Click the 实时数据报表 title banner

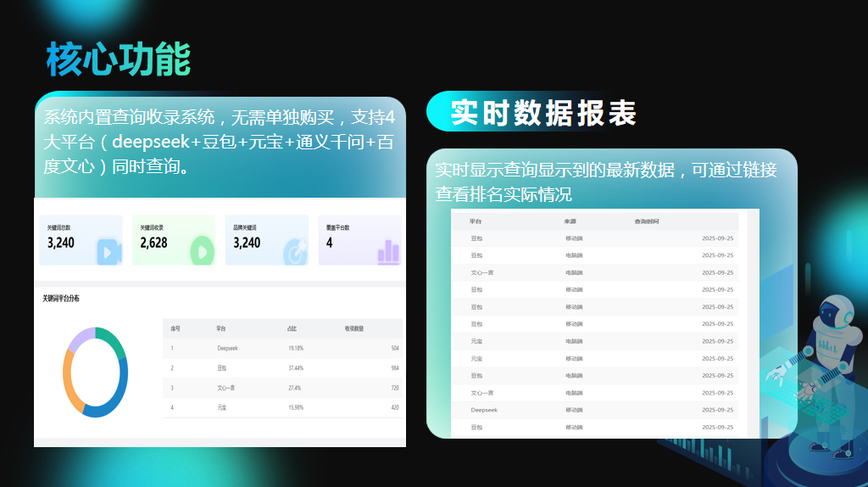coord(542,113)
